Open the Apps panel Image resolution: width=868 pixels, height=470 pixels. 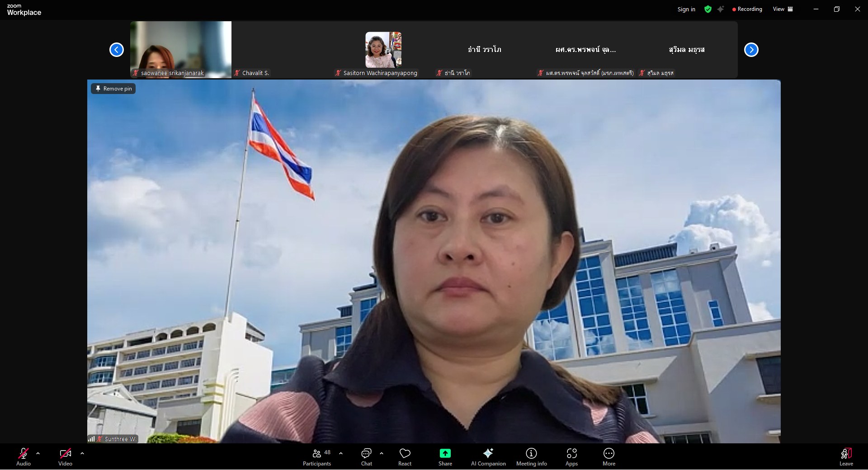coord(571,456)
